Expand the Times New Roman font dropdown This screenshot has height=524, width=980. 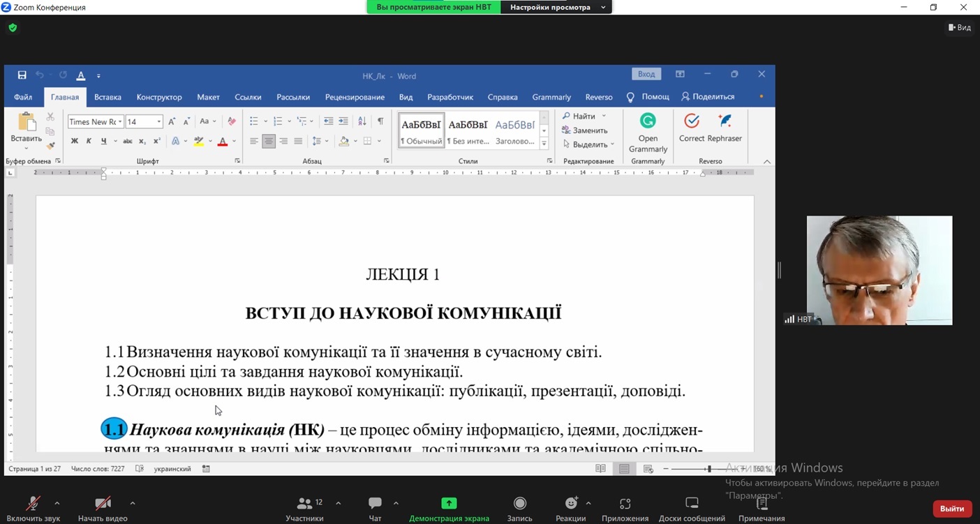pos(120,122)
